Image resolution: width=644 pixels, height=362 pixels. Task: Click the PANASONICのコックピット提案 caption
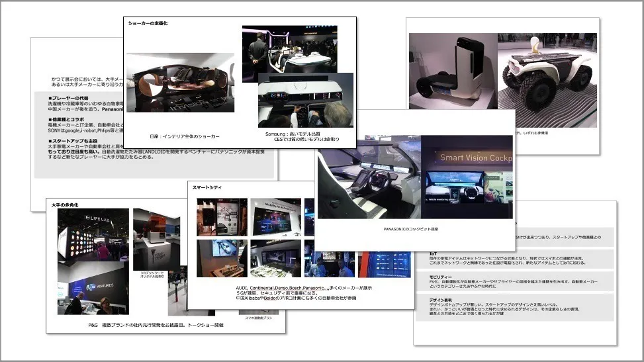410,229
